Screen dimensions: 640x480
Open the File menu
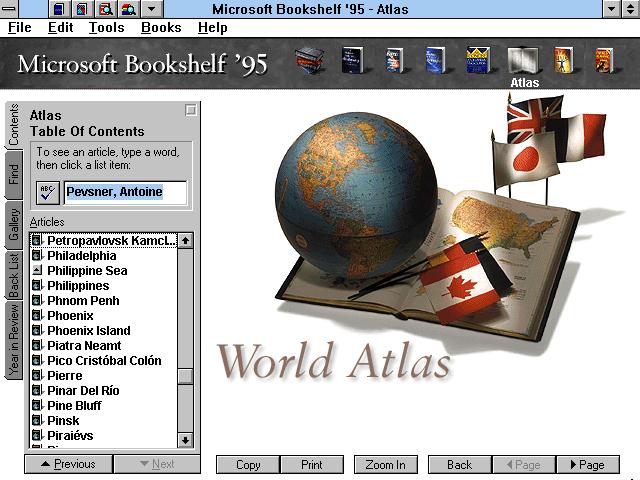point(20,27)
